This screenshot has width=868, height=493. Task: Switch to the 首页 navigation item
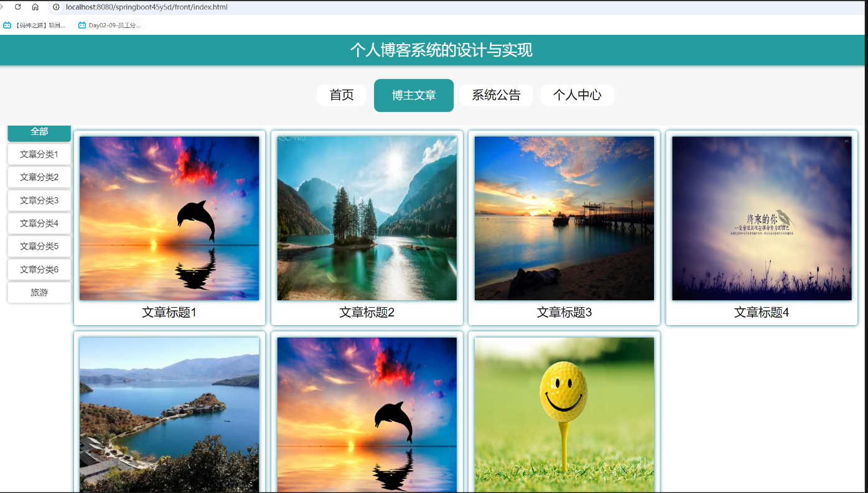pos(341,95)
